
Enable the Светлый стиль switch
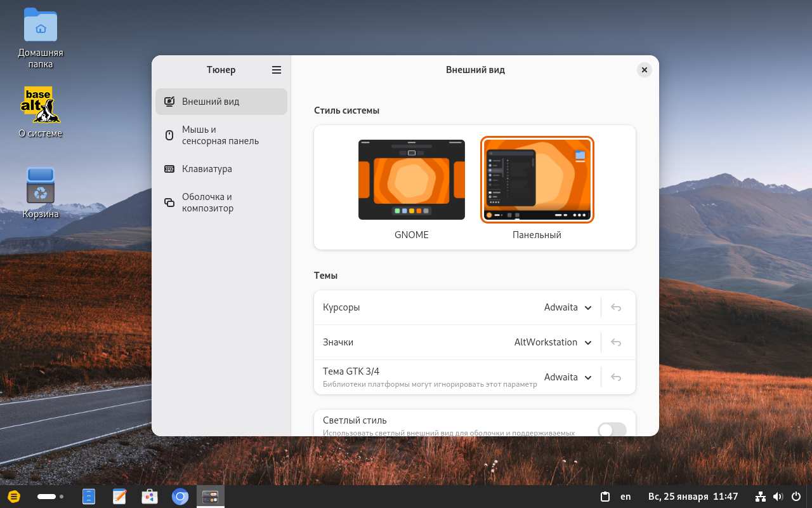(x=612, y=430)
